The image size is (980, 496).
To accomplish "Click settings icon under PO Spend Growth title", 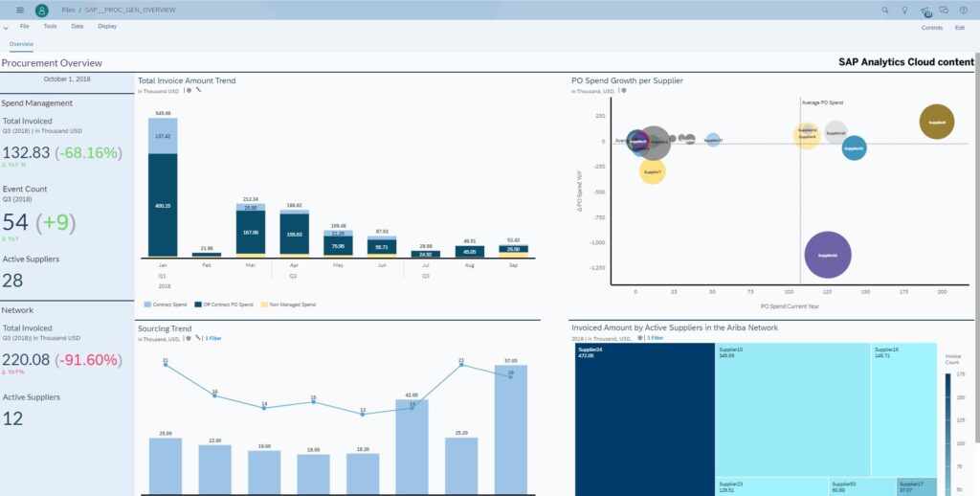I will pyautogui.click(x=623, y=91).
